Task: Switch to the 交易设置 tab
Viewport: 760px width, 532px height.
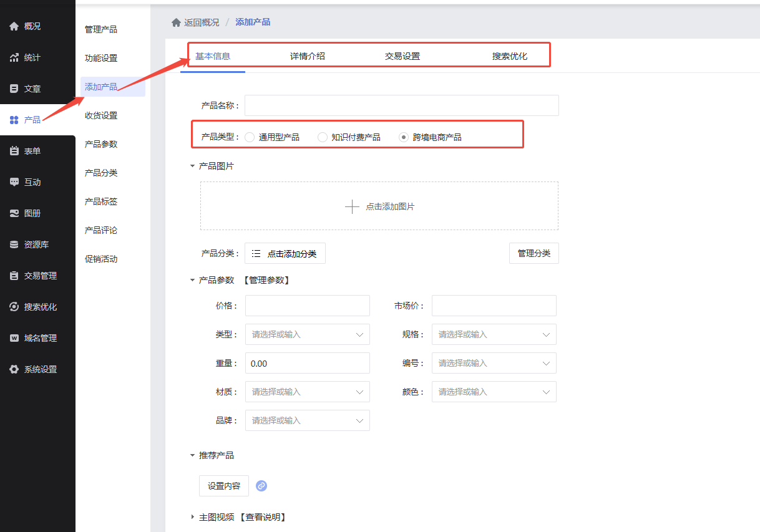Action: pyautogui.click(x=402, y=56)
